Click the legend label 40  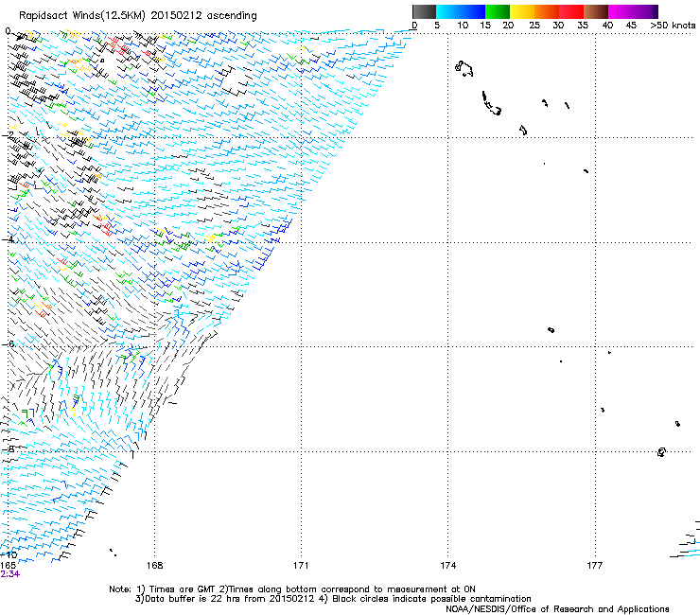(607, 26)
